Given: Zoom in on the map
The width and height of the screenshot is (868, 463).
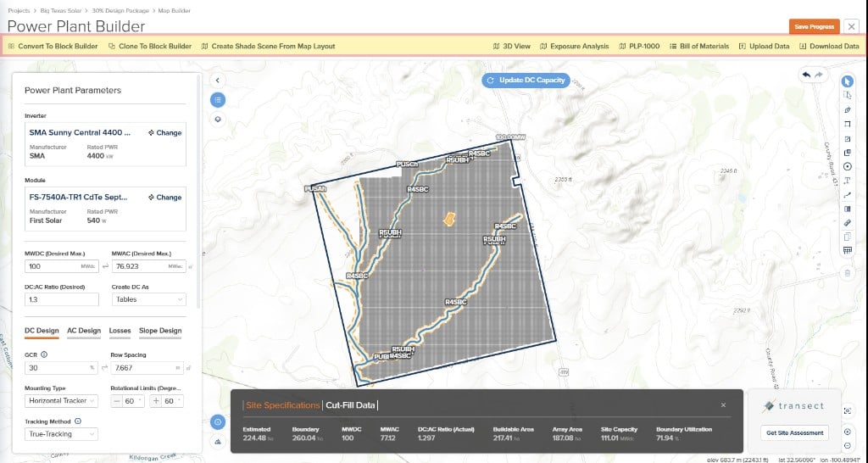Looking at the screenshot, I should [x=848, y=432].
